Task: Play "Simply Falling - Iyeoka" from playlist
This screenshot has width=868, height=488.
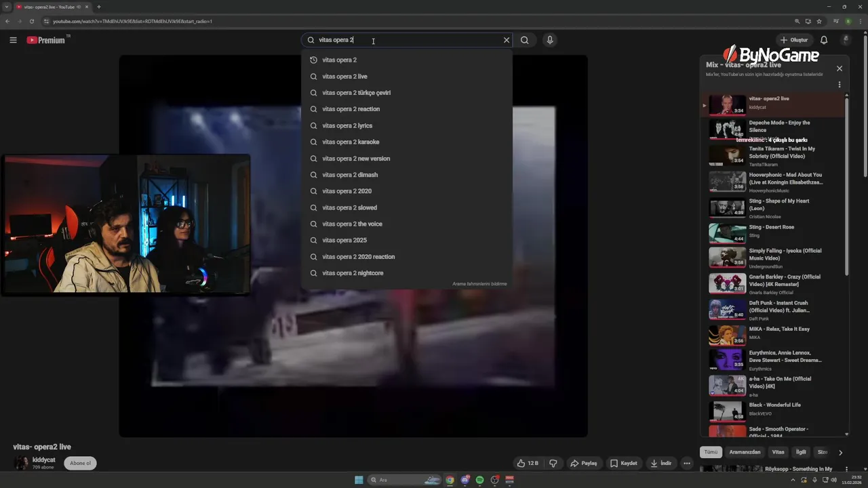Action: (773, 258)
